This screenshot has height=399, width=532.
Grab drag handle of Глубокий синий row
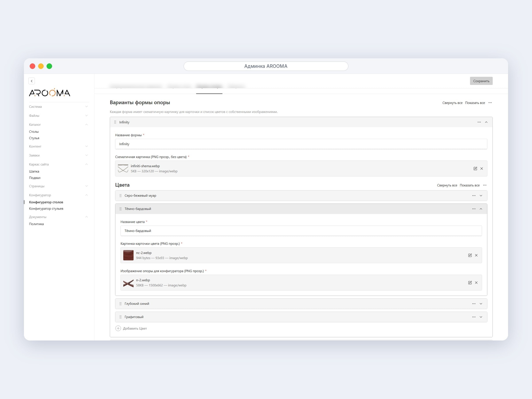(121, 304)
